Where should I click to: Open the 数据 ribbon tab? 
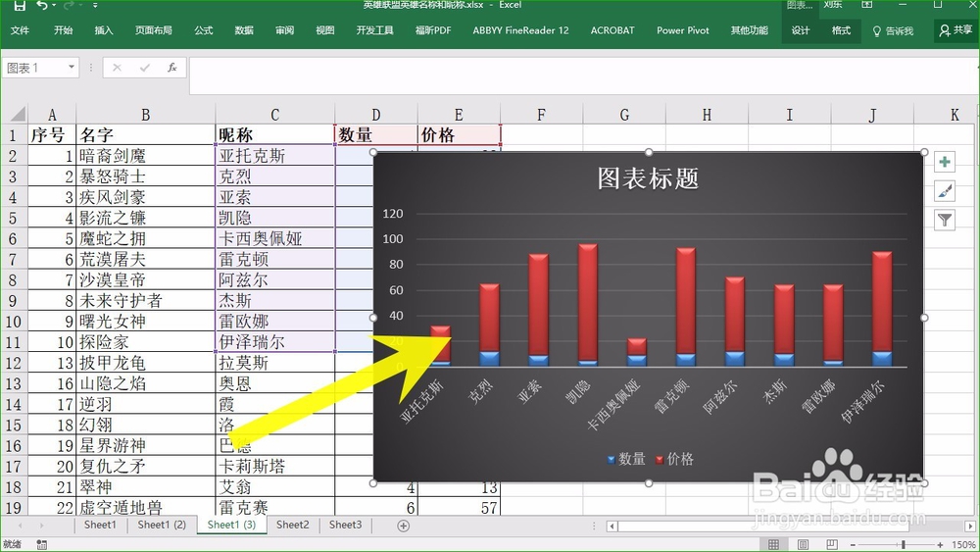point(244,30)
